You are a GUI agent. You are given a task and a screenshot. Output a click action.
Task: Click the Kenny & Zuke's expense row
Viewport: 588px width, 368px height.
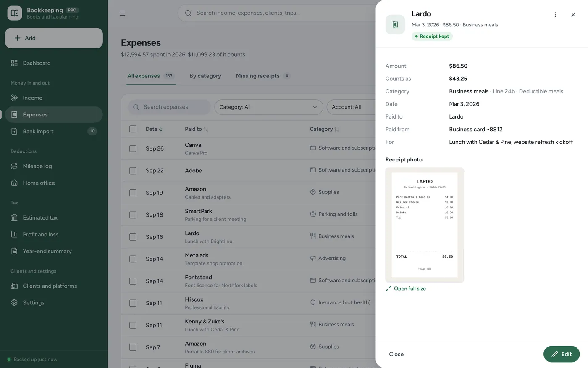[x=249, y=325]
